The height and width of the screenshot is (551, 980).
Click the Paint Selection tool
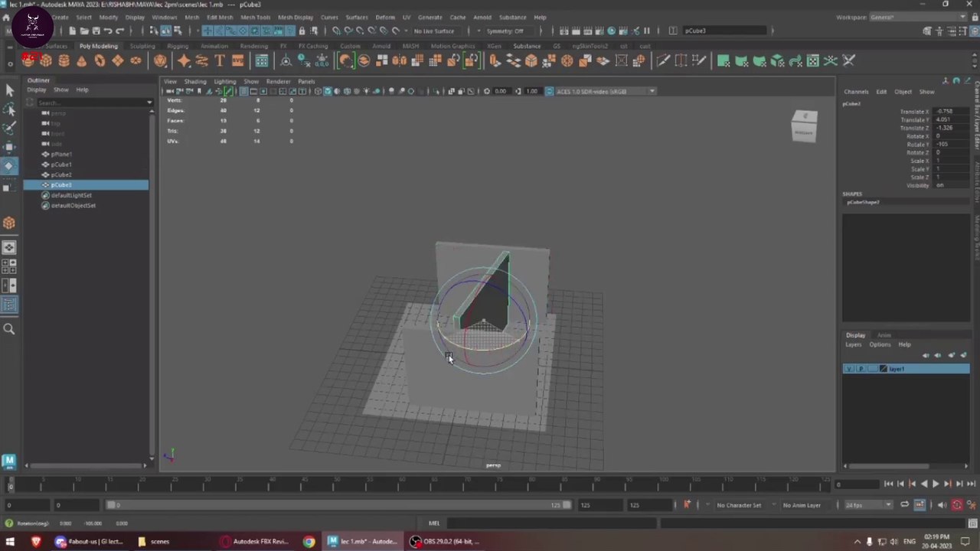click(9, 127)
